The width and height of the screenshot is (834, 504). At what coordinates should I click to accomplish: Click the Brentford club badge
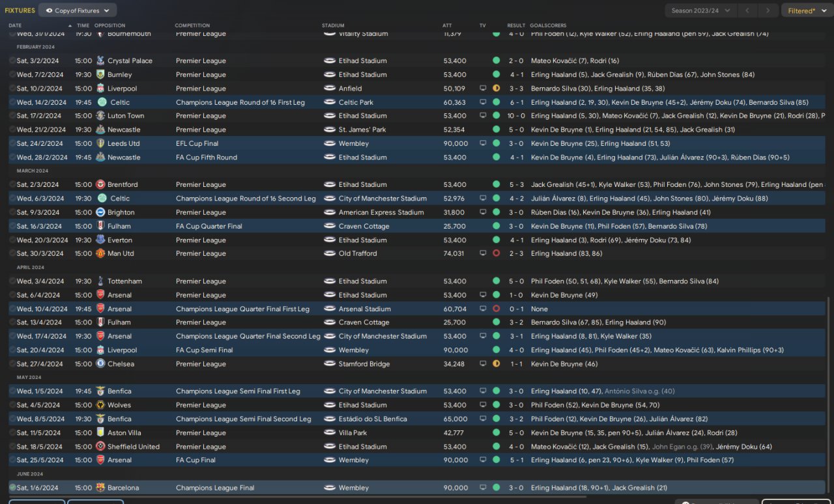[x=100, y=184]
